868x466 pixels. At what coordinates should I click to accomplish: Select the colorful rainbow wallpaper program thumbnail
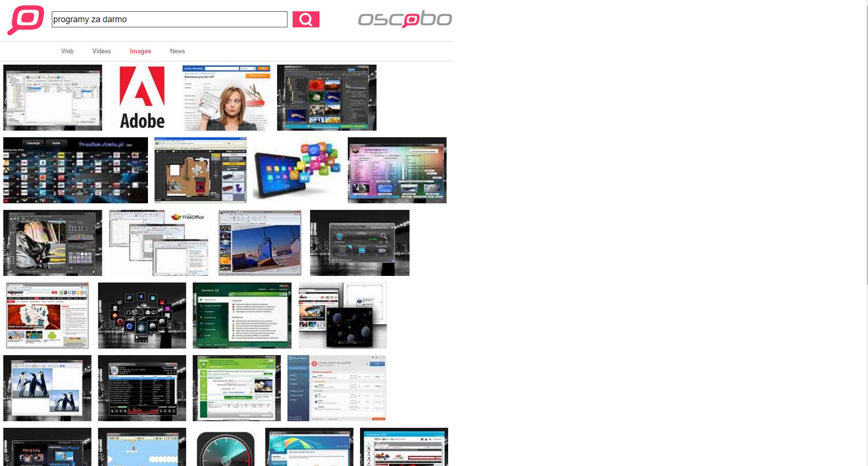click(x=397, y=170)
